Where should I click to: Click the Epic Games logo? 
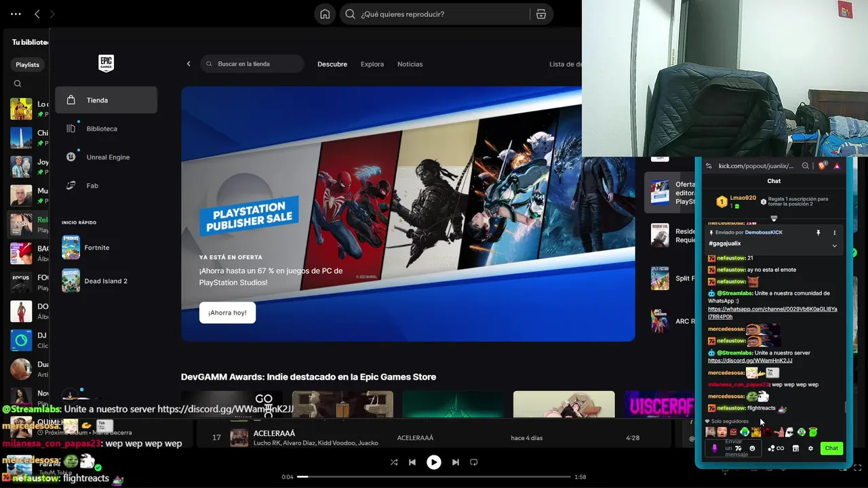tap(106, 64)
